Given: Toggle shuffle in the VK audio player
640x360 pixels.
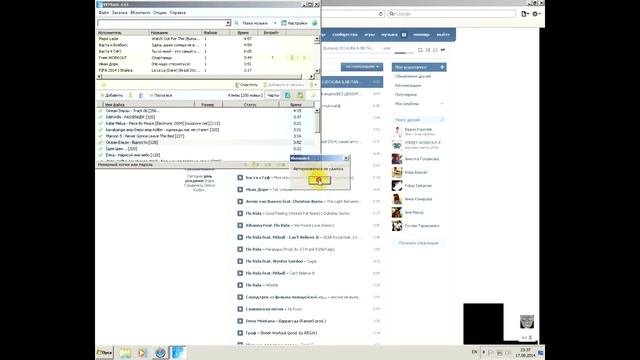Looking at the screenshot, I should tap(428, 50).
